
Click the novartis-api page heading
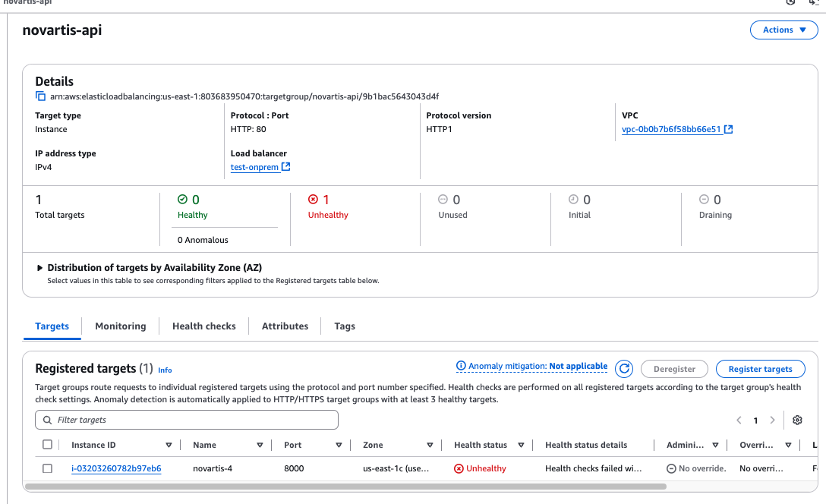point(62,30)
